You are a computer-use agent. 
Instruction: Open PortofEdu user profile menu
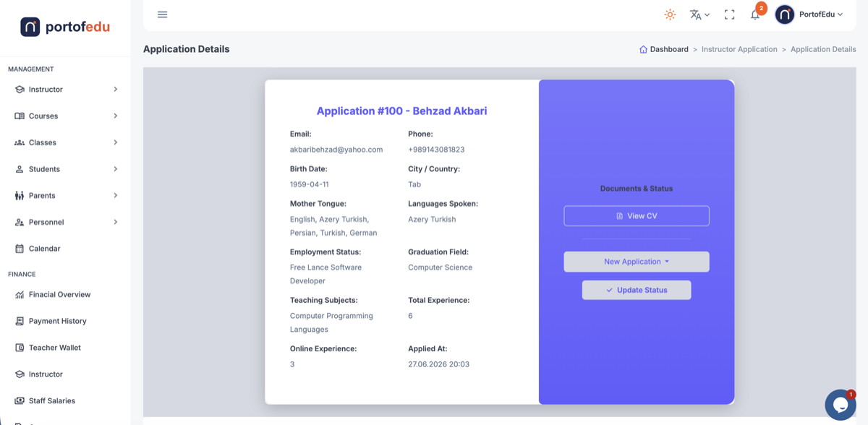[809, 14]
